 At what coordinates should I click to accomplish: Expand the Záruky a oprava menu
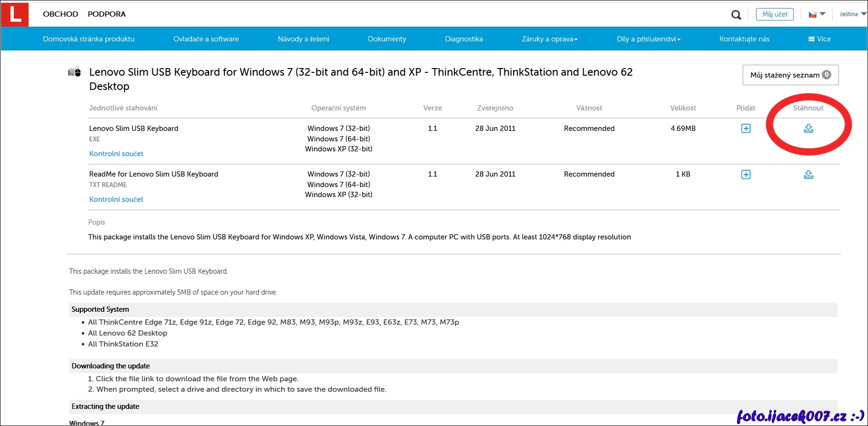pos(549,39)
